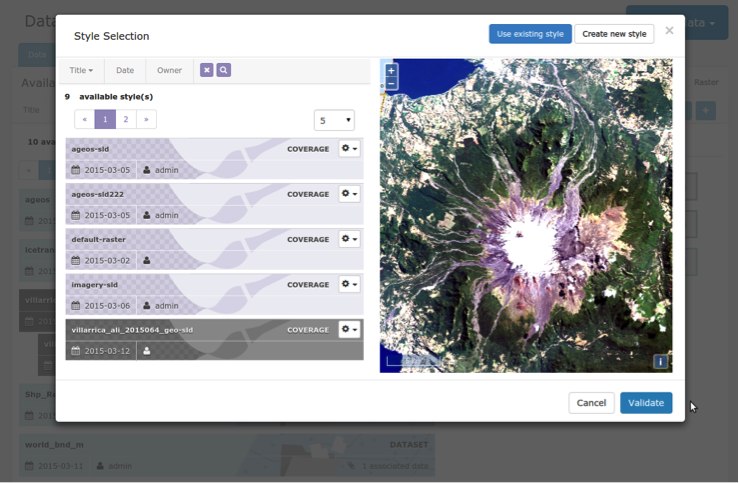Click the Cancel button
The height and width of the screenshot is (483, 739).
pos(591,402)
